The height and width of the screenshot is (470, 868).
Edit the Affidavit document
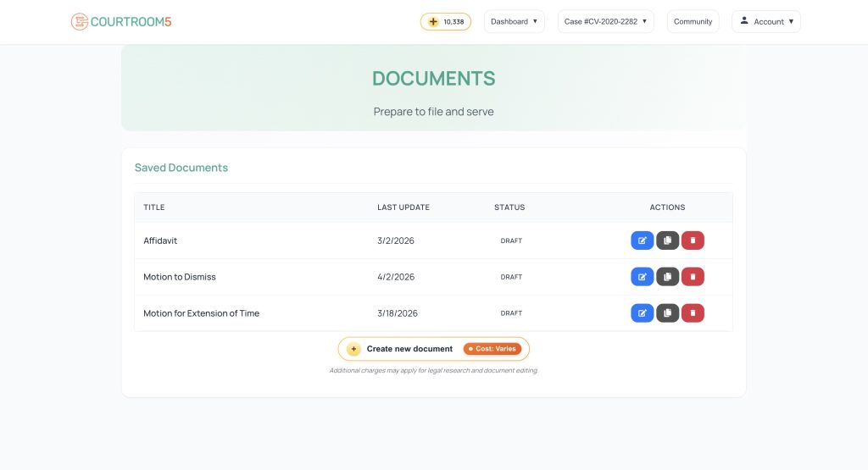642,241
